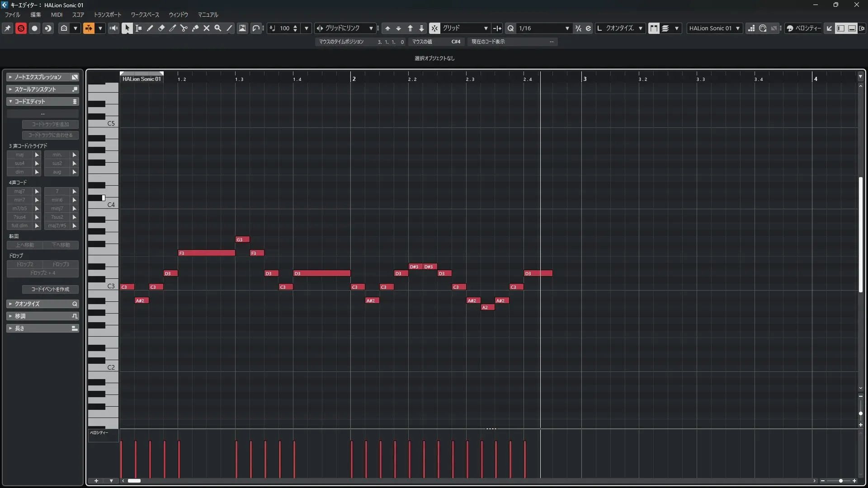Select the Split scissors tool
The image size is (868, 488).
coord(184,28)
